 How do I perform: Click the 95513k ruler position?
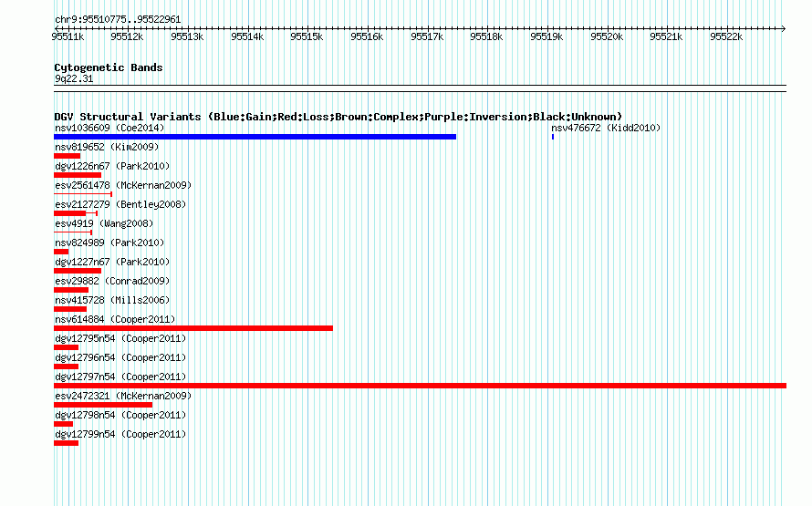pos(187,36)
